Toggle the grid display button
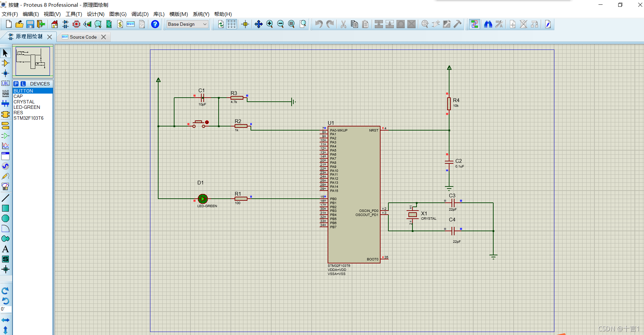Screen dimensions: 644x335 (x=232, y=24)
